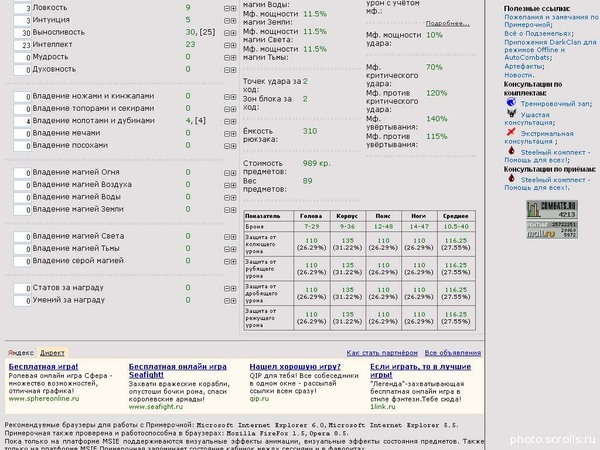Click the www.seafight.ru ad address
Screen dimensions: 600x450
coord(156,407)
